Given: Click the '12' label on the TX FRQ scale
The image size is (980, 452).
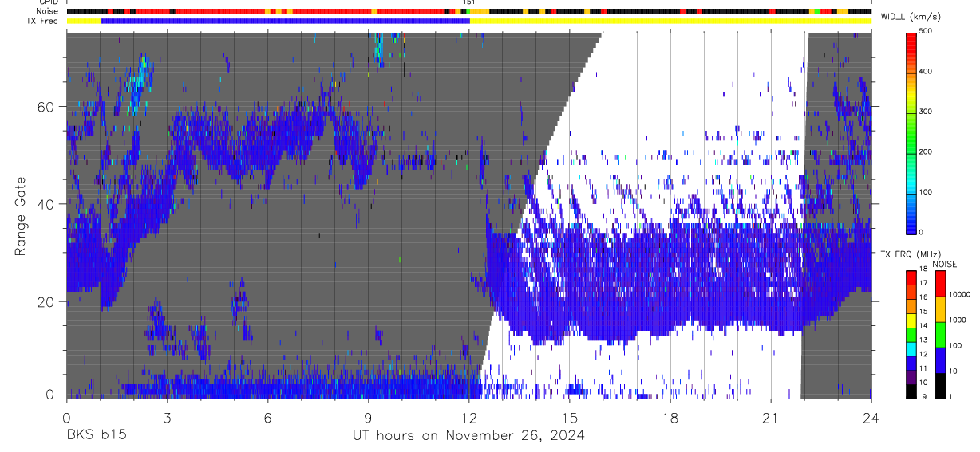Looking at the screenshot, I should pos(923,354).
